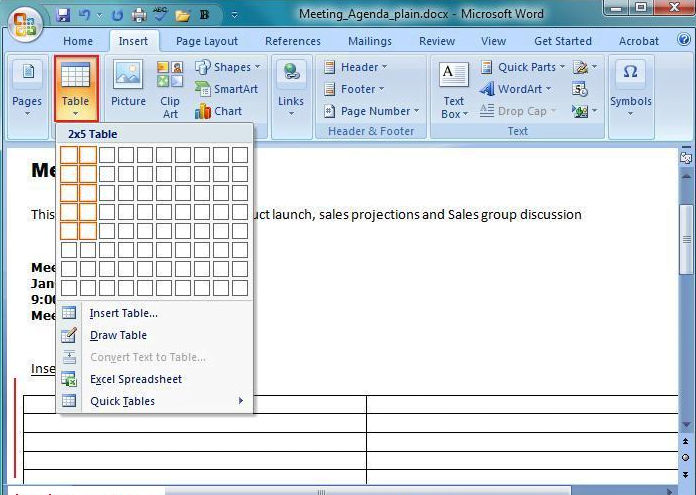Open the Acrobat tab

[x=639, y=41]
